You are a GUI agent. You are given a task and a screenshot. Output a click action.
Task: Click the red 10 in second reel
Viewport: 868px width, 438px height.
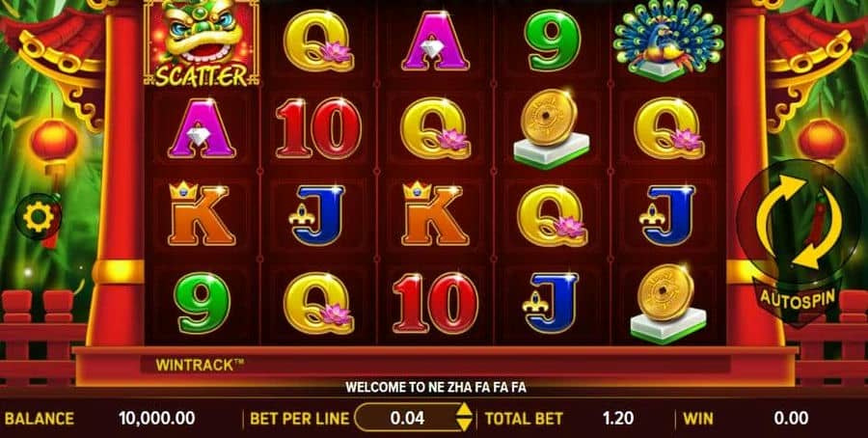318,128
